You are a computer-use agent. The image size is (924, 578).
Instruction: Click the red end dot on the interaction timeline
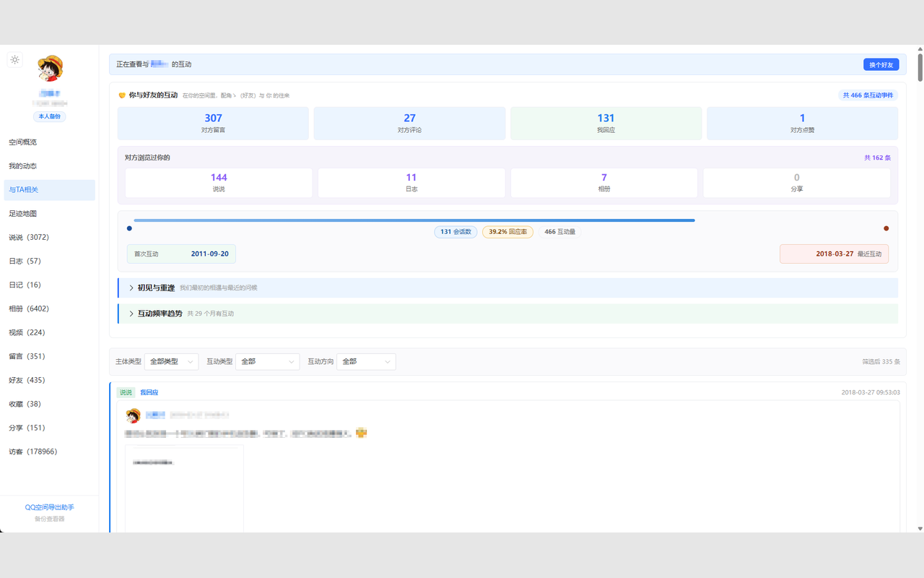point(886,228)
